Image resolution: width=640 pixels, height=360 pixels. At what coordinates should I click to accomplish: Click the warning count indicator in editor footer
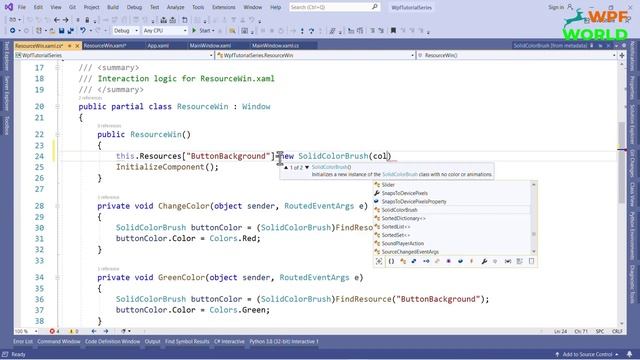click(x=73, y=331)
